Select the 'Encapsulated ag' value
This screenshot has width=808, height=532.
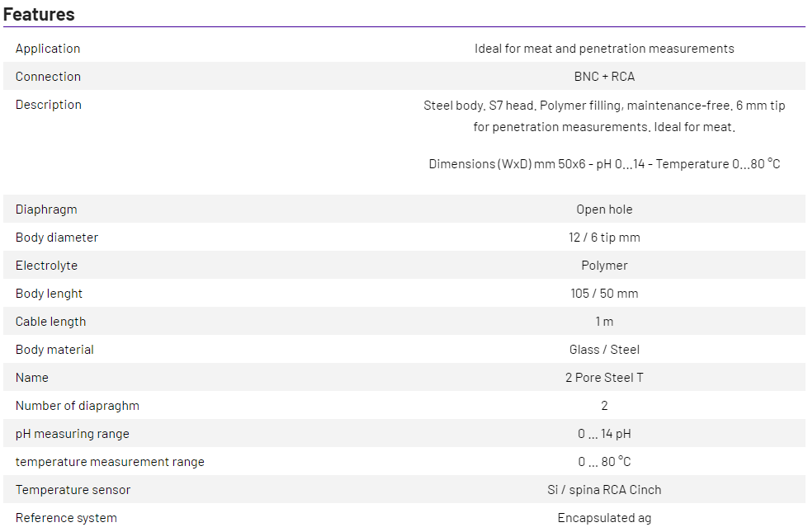[604, 518]
